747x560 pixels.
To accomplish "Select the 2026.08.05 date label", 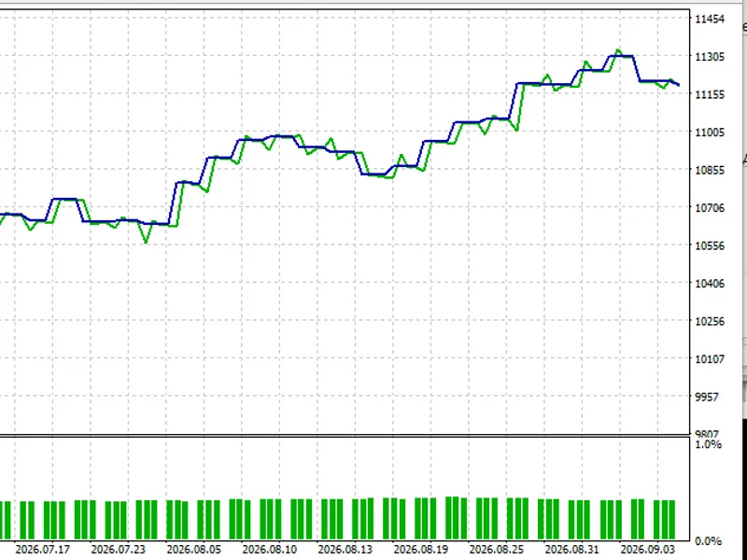I will click(x=194, y=550).
